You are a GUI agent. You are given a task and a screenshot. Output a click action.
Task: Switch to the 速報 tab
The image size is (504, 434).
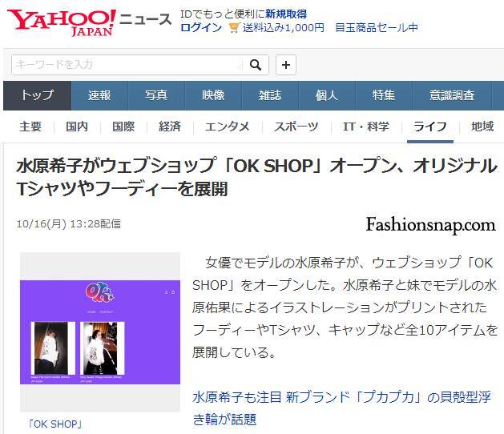tap(99, 95)
